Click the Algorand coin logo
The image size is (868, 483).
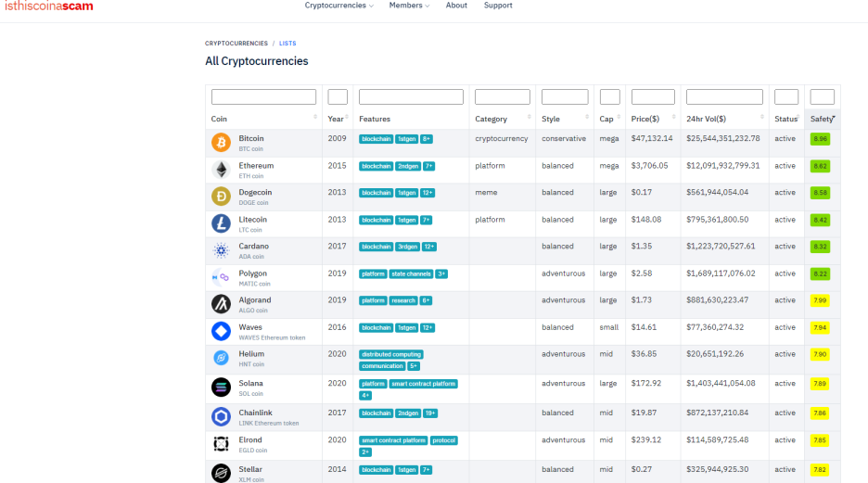pyautogui.click(x=221, y=304)
